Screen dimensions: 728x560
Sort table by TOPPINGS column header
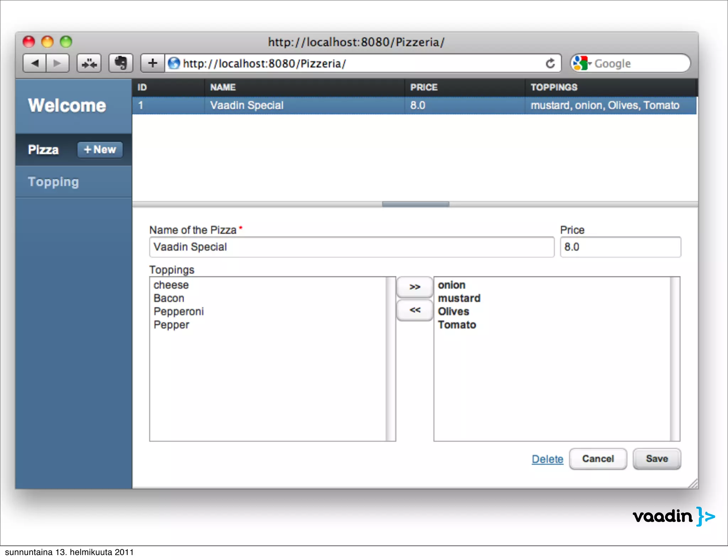click(x=611, y=87)
